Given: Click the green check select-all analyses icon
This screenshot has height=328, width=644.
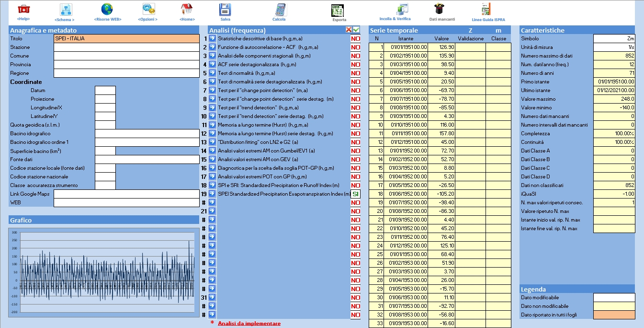Looking at the screenshot, I should 356,30.
